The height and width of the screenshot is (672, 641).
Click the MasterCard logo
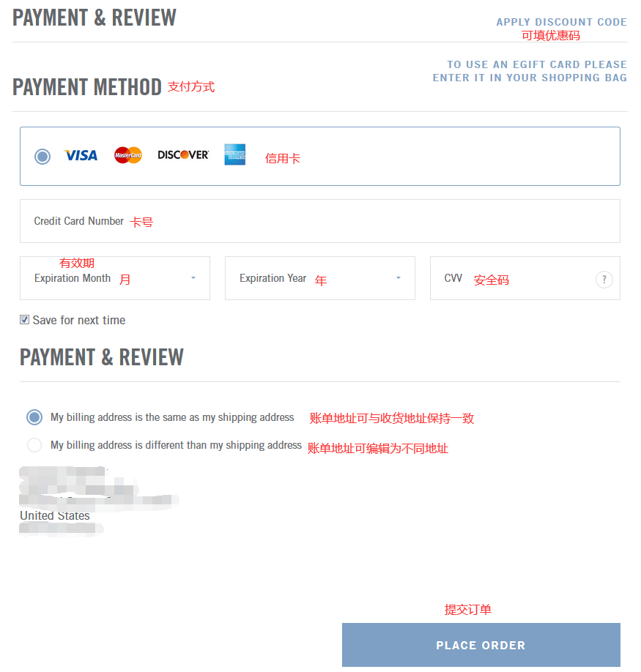(127, 155)
